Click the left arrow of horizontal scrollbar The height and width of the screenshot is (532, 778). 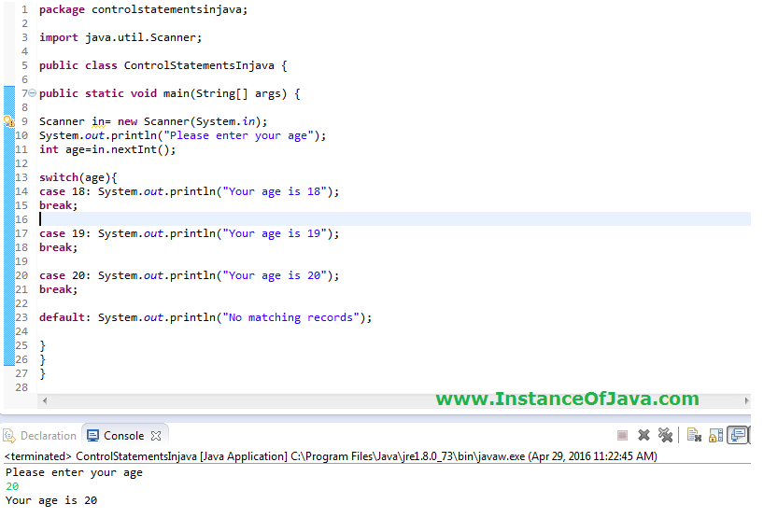(x=45, y=400)
